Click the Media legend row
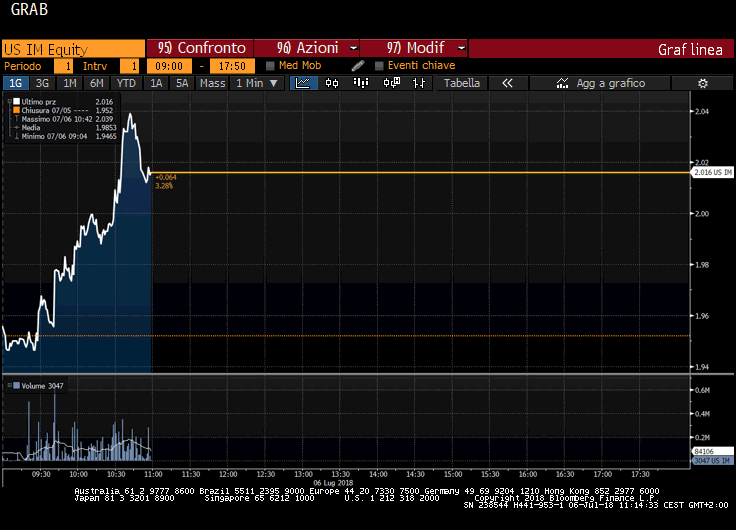 (x=64, y=128)
